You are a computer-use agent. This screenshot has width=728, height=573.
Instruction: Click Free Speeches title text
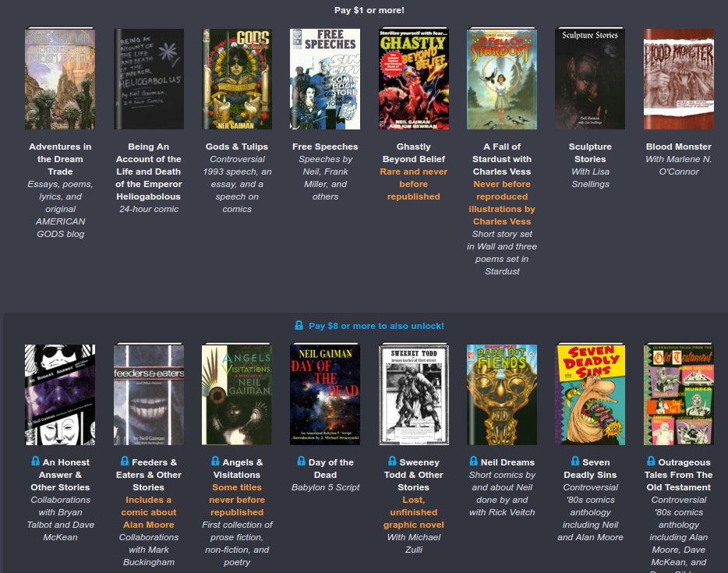click(x=325, y=147)
